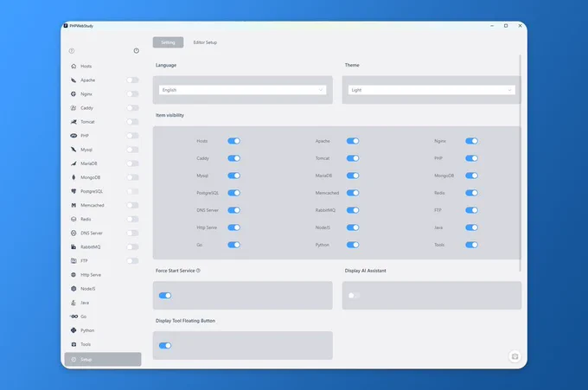Switch to the Editor Setup tab
The image size is (588, 390).
pos(205,42)
